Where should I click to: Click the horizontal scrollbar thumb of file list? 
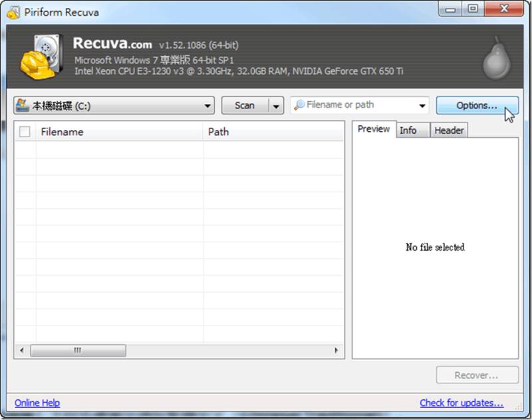[78, 350]
